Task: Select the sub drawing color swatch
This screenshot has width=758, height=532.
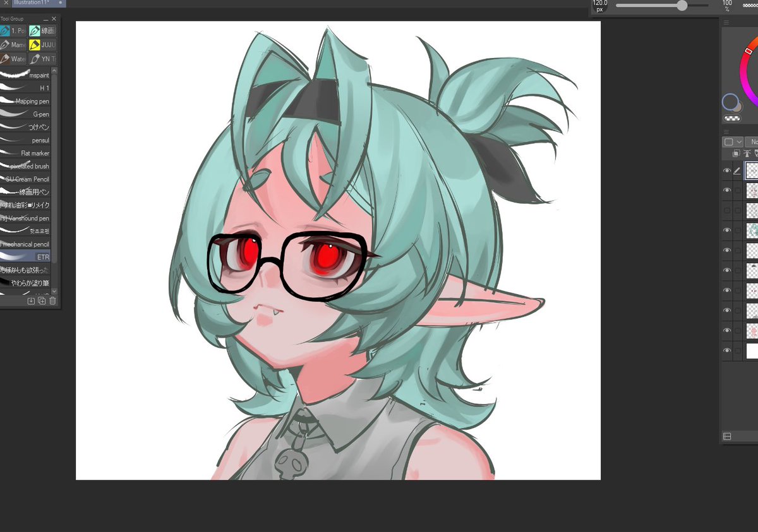Action: pos(738,107)
